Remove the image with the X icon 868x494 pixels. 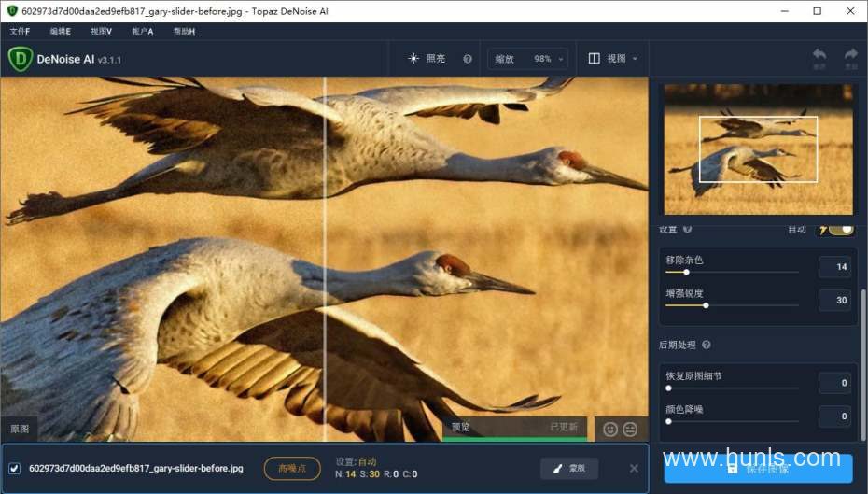click(x=634, y=469)
